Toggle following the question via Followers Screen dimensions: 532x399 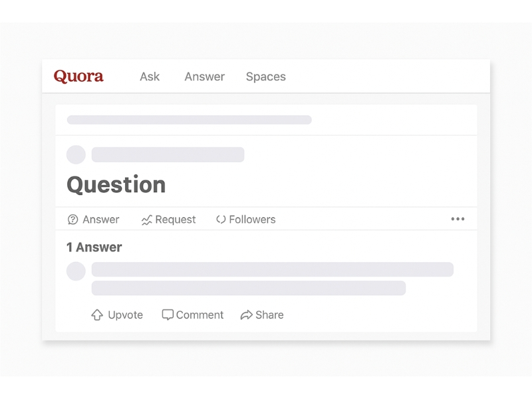246,219
